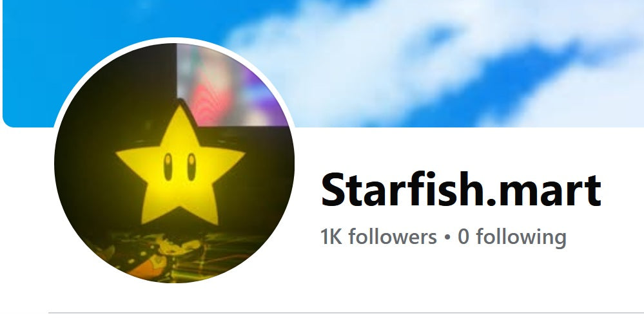Click the horizontal divider below the profile
Screen dimensions: 644x318
346,313
